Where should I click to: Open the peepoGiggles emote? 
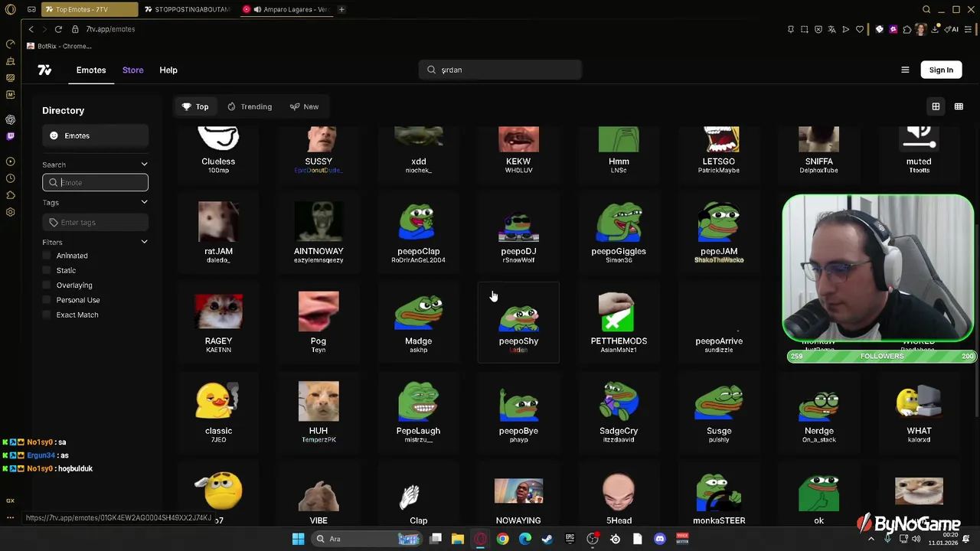click(619, 232)
